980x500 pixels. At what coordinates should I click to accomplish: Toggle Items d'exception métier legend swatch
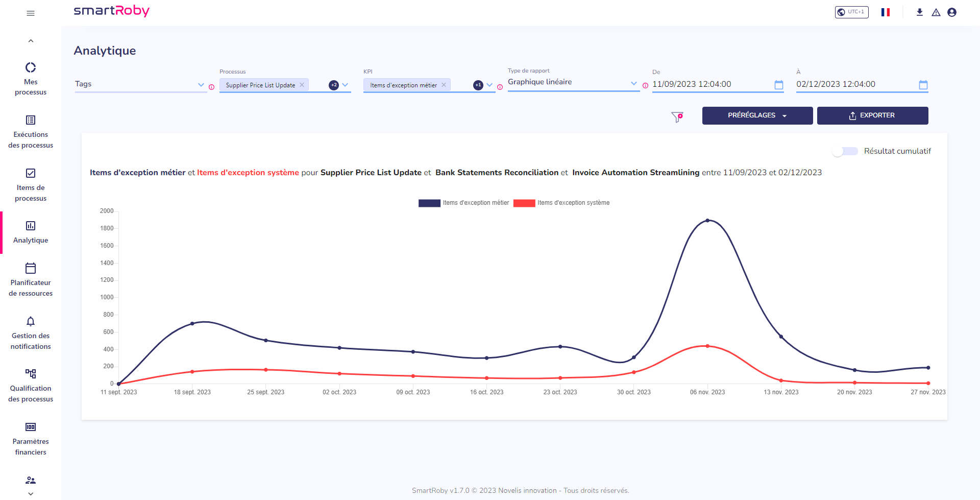pos(429,203)
